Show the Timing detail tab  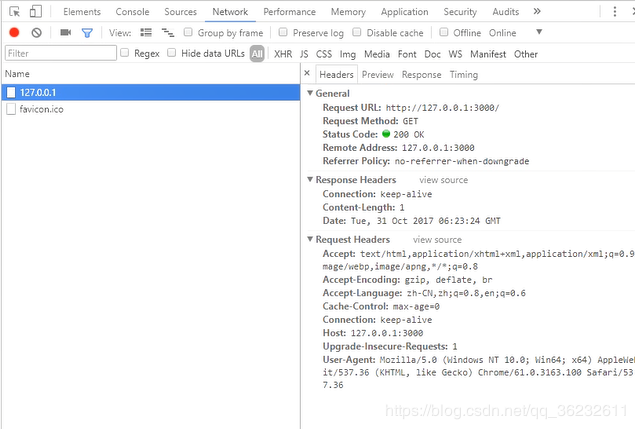click(x=464, y=75)
